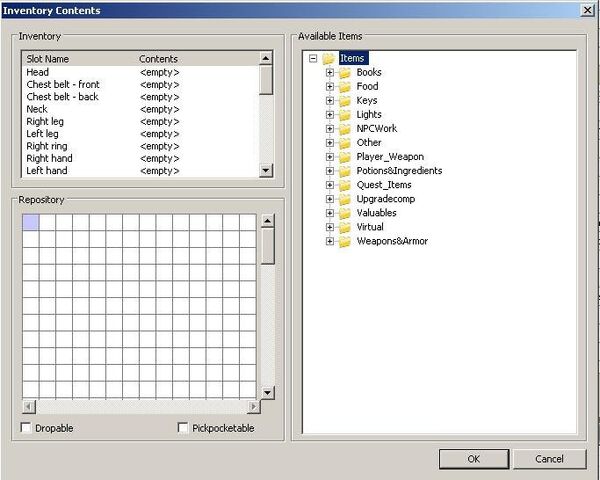Click the Valuables folder icon

click(345, 213)
